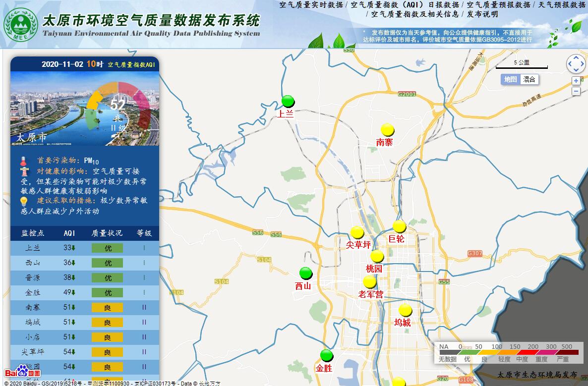Open the 发布说明 link
The height and width of the screenshot is (386, 588).
pos(482,14)
